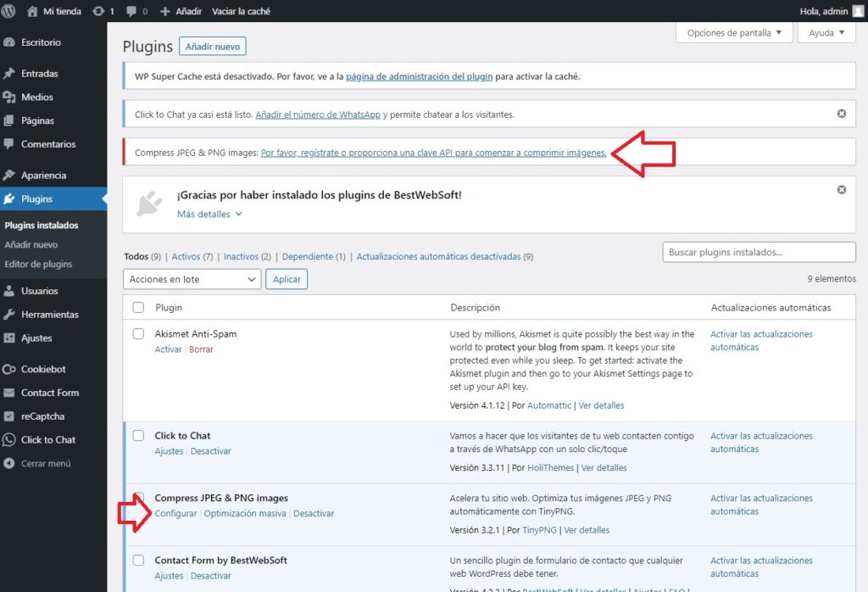
Task: Expand Más detalles in BestWebSoft notice
Action: (209, 215)
